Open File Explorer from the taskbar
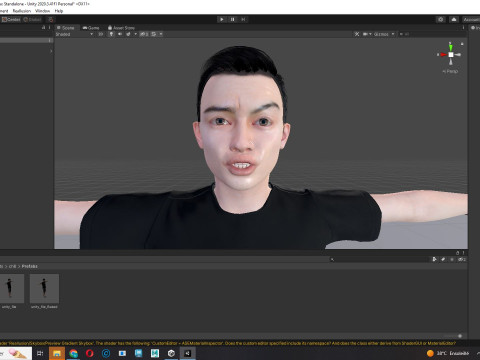 coord(57,353)
